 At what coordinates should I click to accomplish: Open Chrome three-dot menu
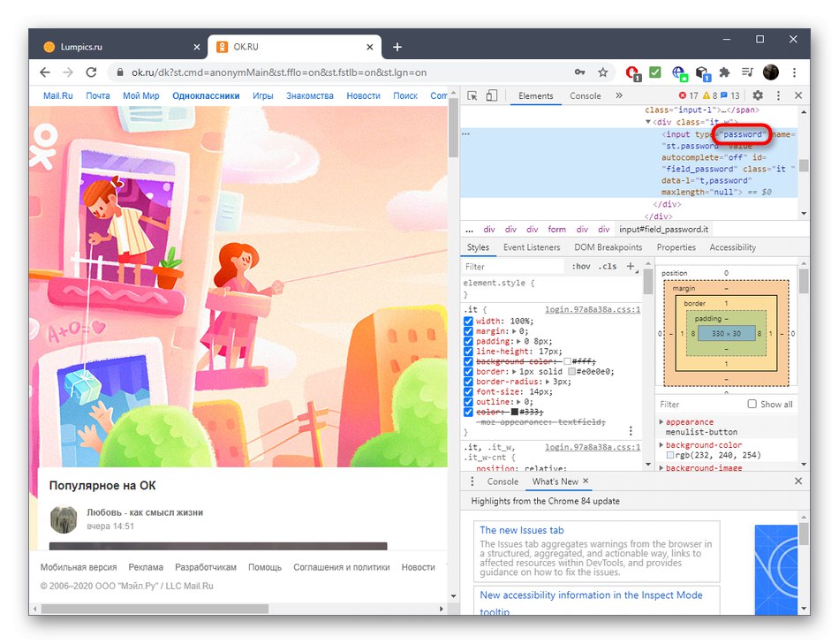[x=795, y=72]
